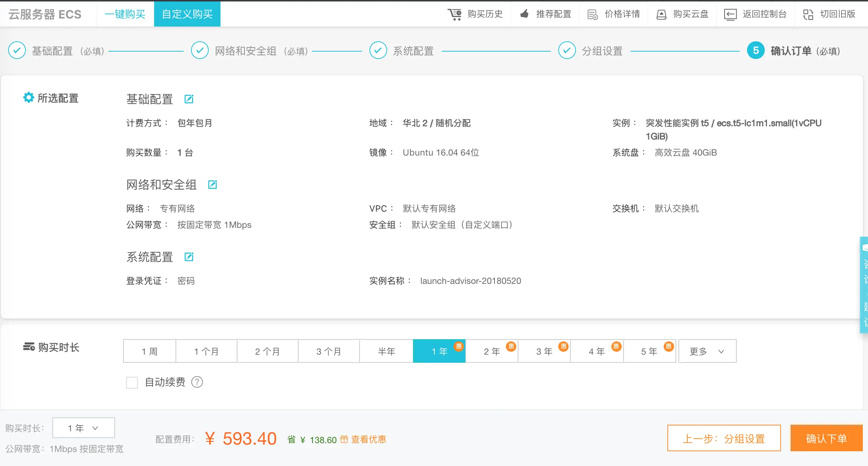Open the 自动续费 help question mark
This screenshot has height=466, width=868.
pyautogui.click(x=197, y=382)
